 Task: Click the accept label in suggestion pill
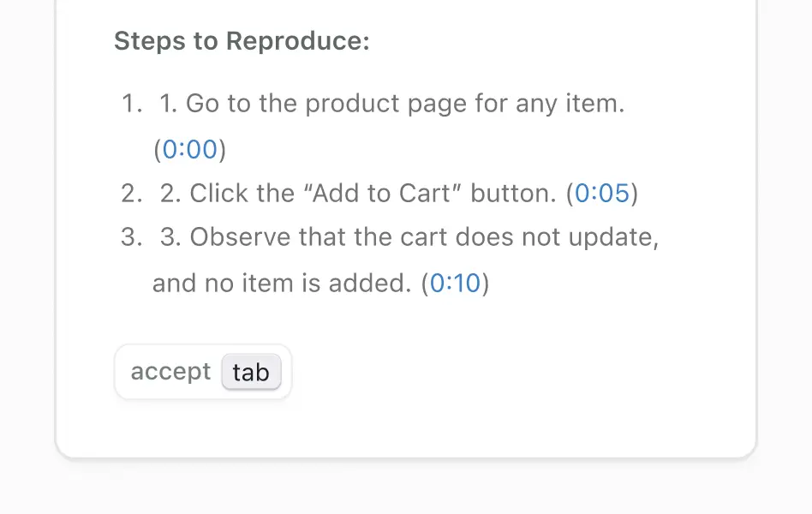(171, 372)
